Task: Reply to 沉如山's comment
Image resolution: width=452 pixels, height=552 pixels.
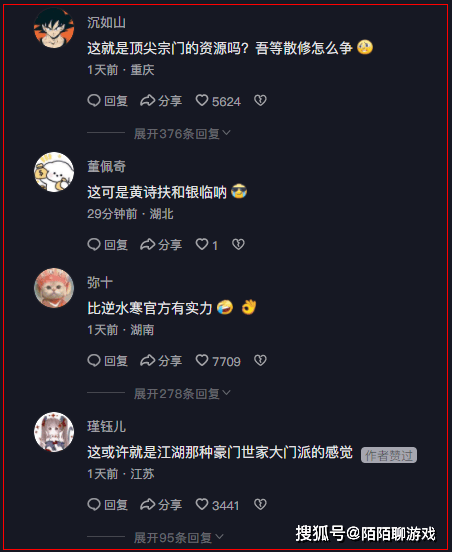Action: point(107,101)
